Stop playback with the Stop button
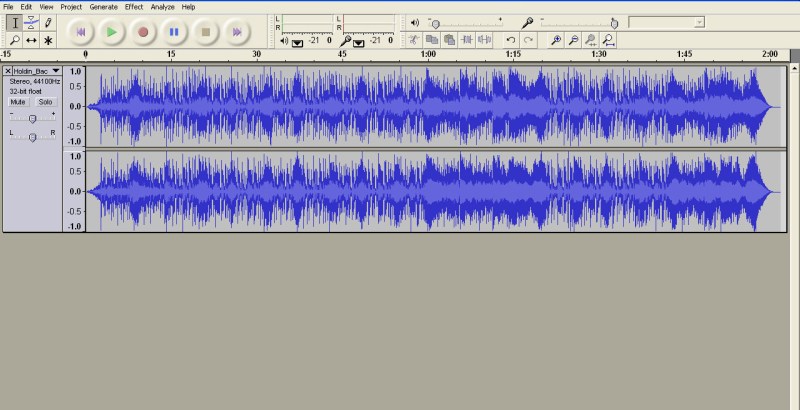Image resolution: width=800 pixels, height=410 pixels. click(x=206, y=32)
